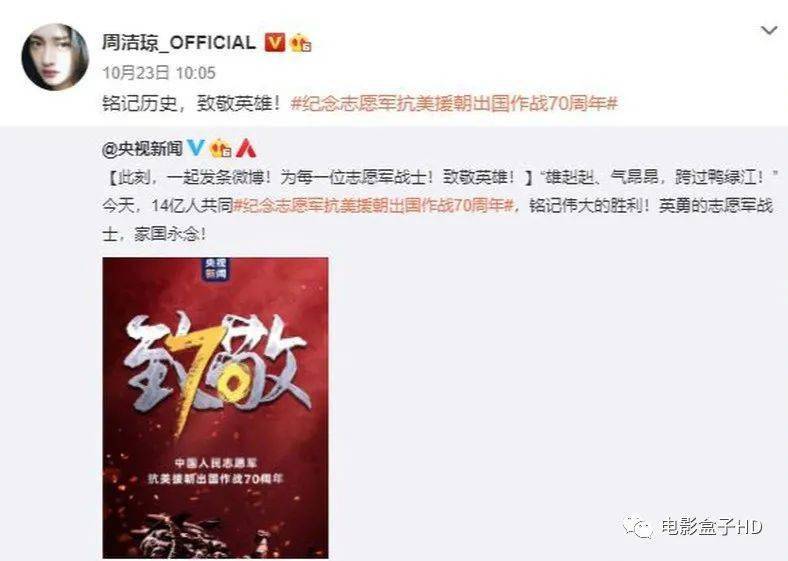Click red peak logo badge beside 央视新闻
Screen dimensions: 788x561
pos(246,148)
